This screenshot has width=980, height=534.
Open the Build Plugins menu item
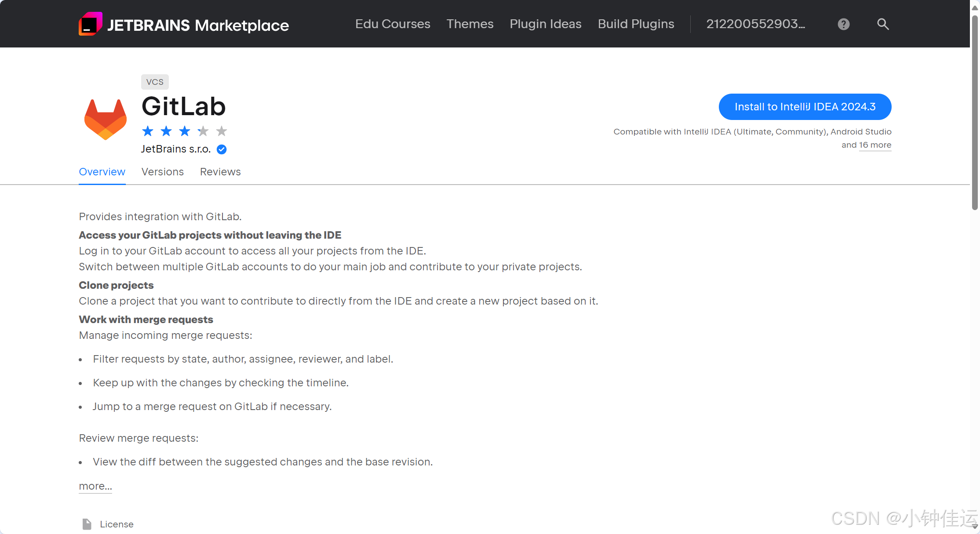(x=636, y=24)
